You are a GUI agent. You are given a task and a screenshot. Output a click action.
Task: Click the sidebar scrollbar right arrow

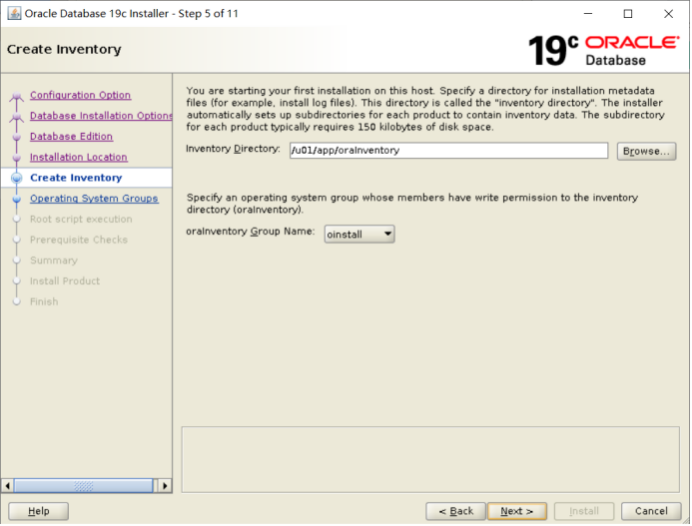click(165, 486)
